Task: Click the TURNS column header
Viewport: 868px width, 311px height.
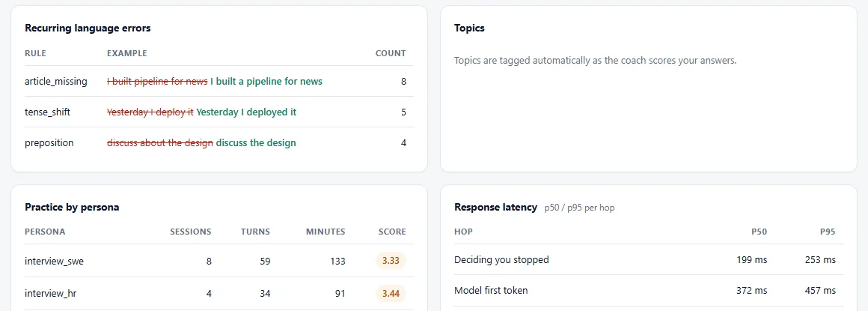Action: point(255,232)
